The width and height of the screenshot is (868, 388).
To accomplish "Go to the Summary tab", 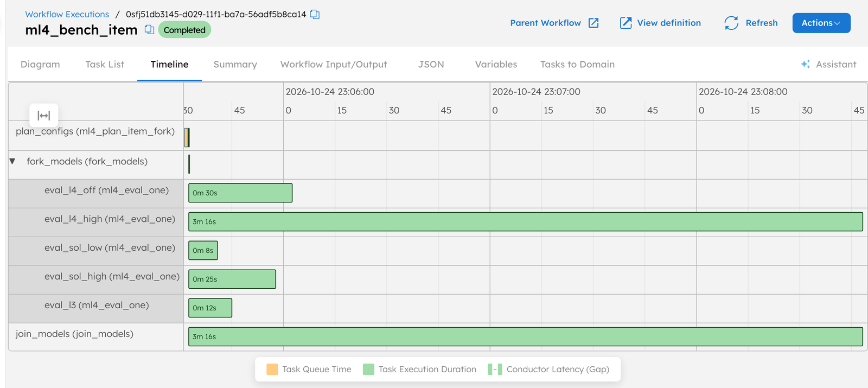I will pyautogui.click(x=235, y=64).
